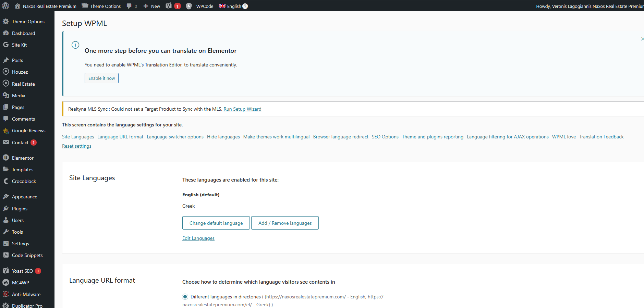Click the Elementor icon in sidebar
This screenshot has width=644, height=308.
[6, 158]
